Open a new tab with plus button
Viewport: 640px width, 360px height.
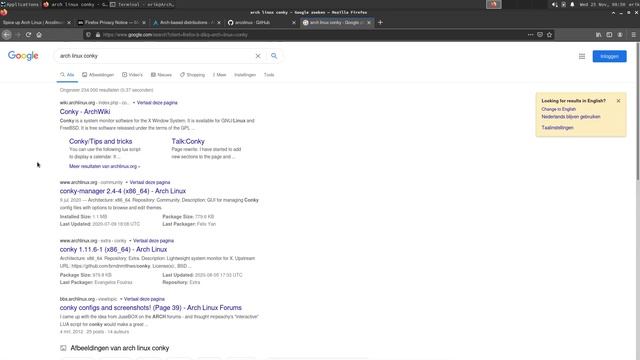coord(380,22)
